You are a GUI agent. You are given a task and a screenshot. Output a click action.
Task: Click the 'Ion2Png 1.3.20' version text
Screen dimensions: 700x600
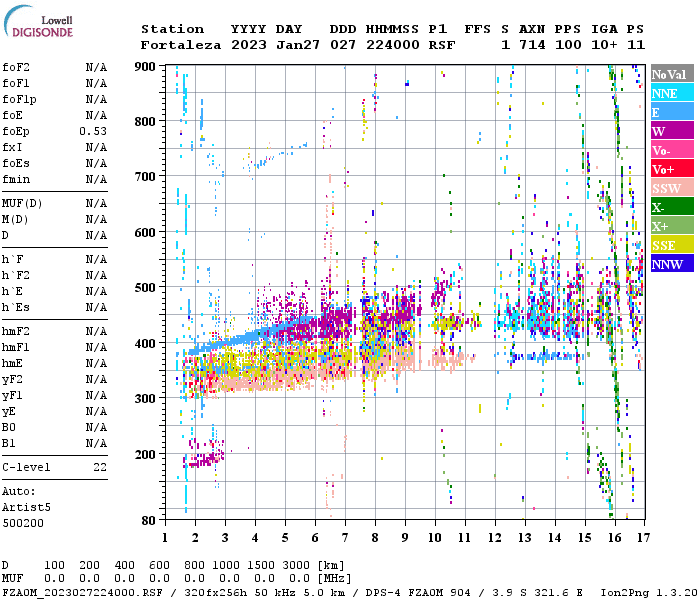650,593
